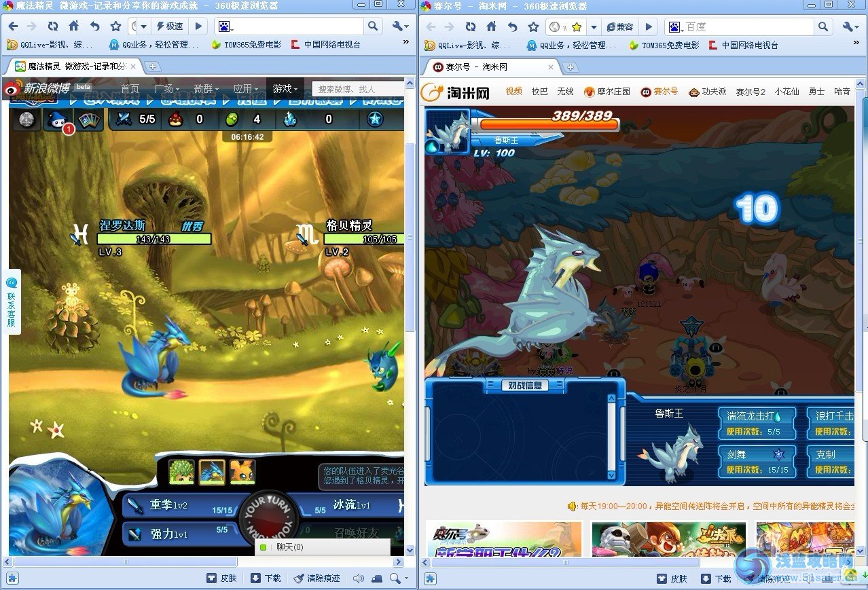Use the 湍流龙击打 skill button

(757, 423)
